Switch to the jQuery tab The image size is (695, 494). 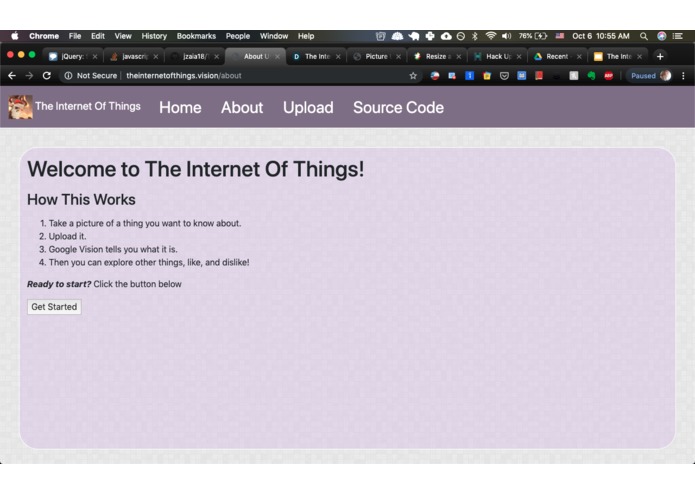pos(71,56)
